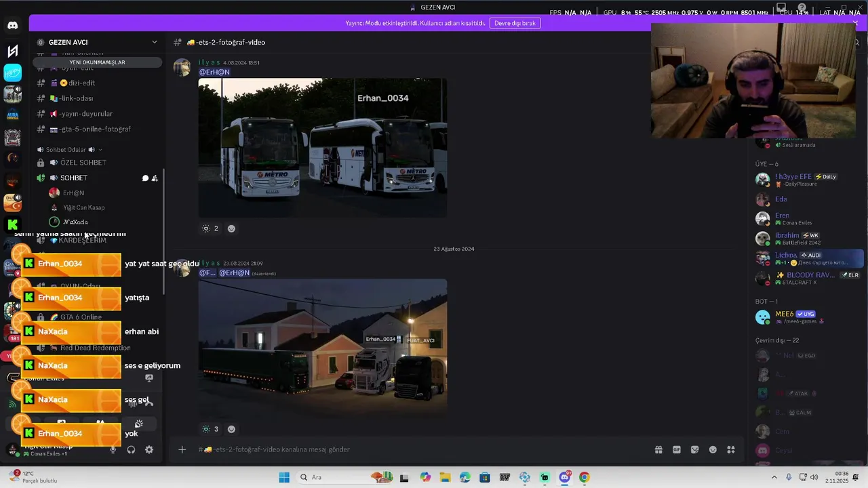Open the Aura Official server icon
Image resolution: width=868 pixels, height=488 pixels.
[12, 115]
